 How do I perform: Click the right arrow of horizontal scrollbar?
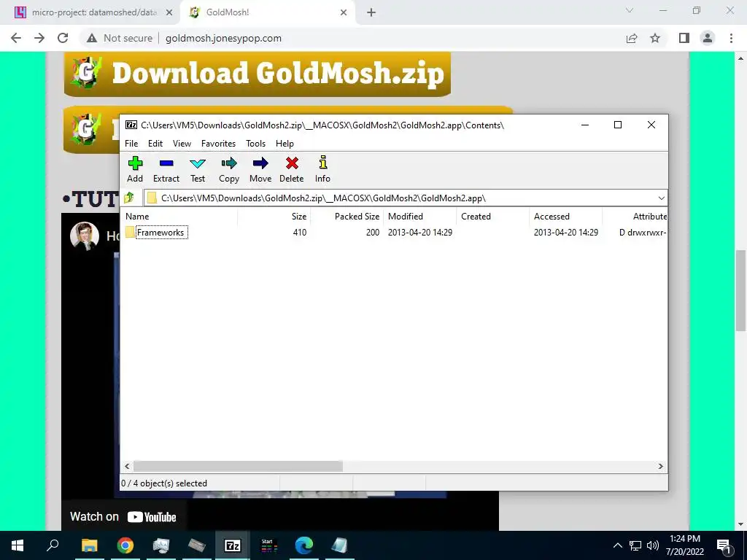tap(660, 466)
